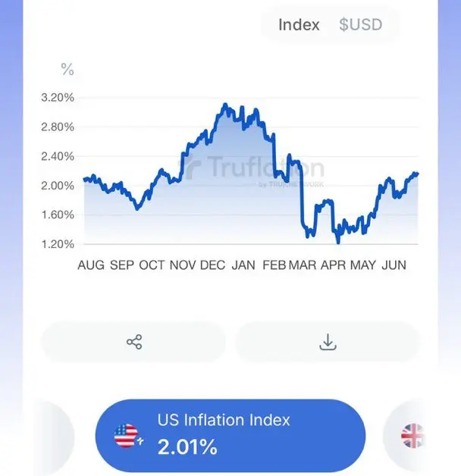Click the chart peak near December
Image resolution: width=461 pixels, height=476 pixels.
(x=225, y=105)
